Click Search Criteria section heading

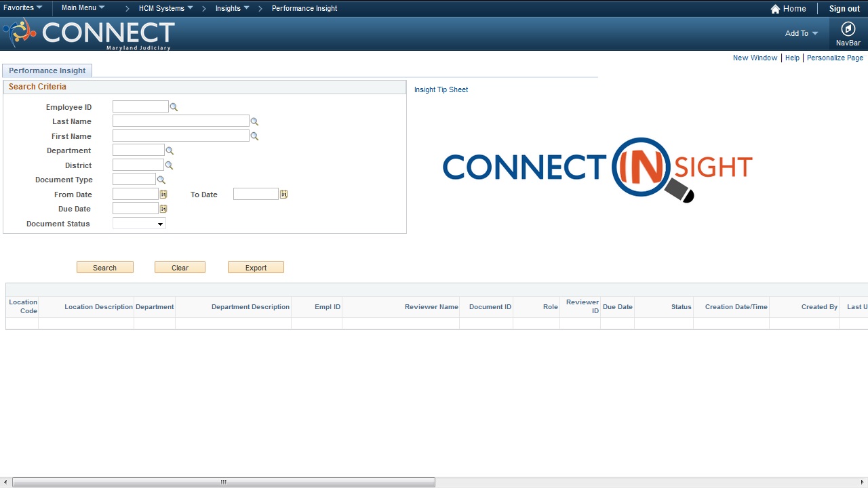(x=37, y=87)
